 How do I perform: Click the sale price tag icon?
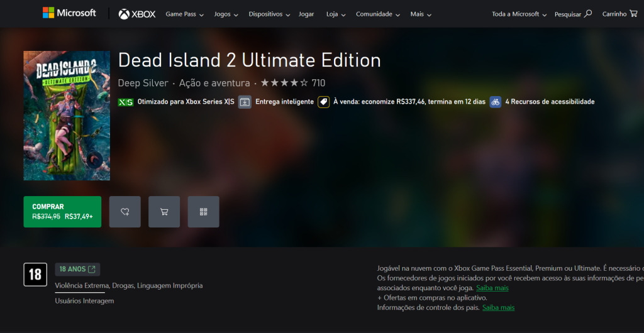tap(323, 102)
